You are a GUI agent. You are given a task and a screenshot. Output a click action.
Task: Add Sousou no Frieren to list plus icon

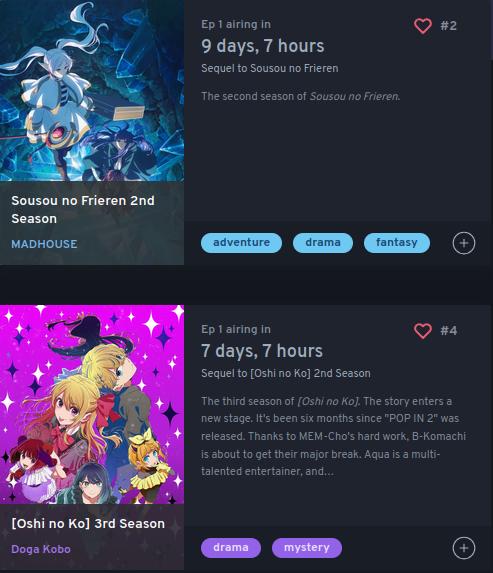click(x=464, y=243)
